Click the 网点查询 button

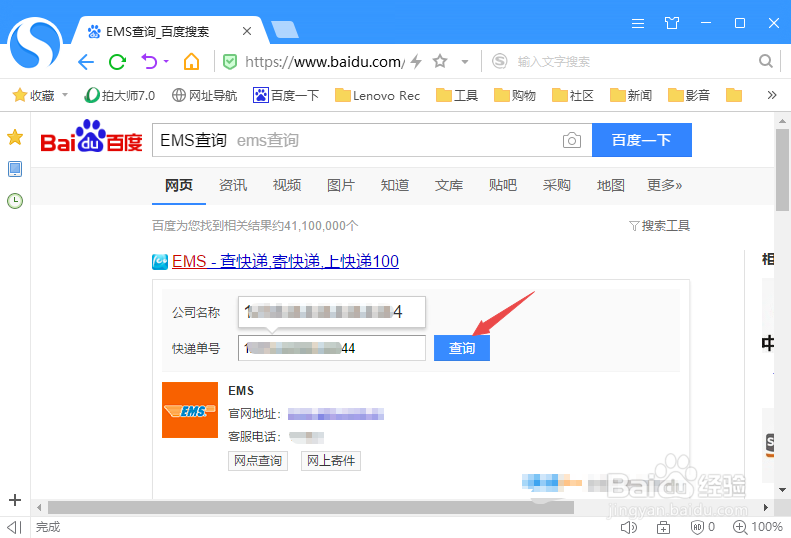[x=258, y=461]
